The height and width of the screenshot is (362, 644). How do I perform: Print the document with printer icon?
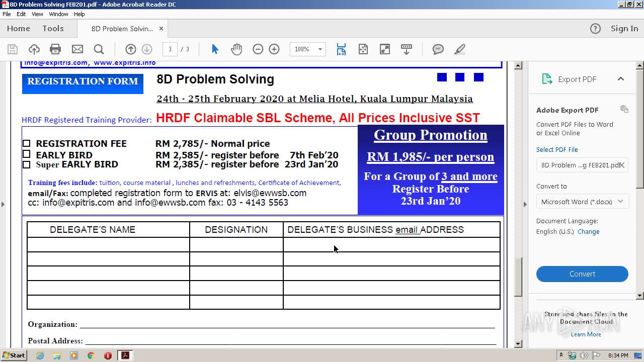(55, 49)
